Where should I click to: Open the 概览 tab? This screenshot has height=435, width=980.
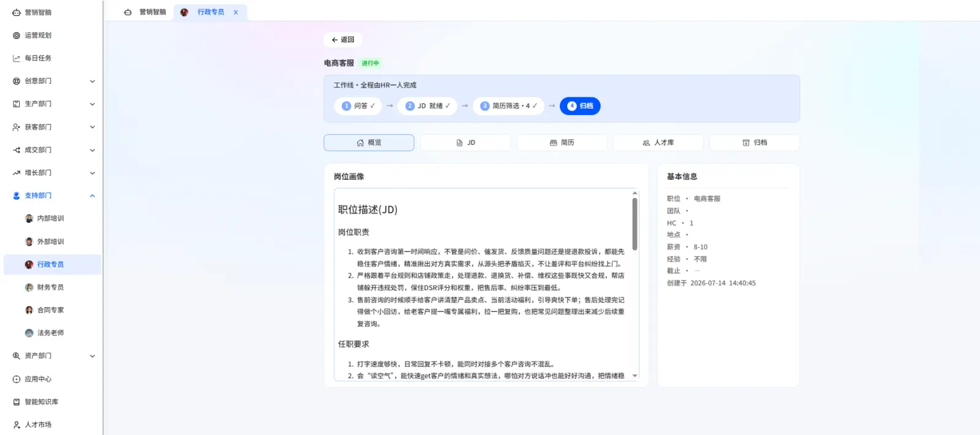pyautogui.click(x=369, y=143)
